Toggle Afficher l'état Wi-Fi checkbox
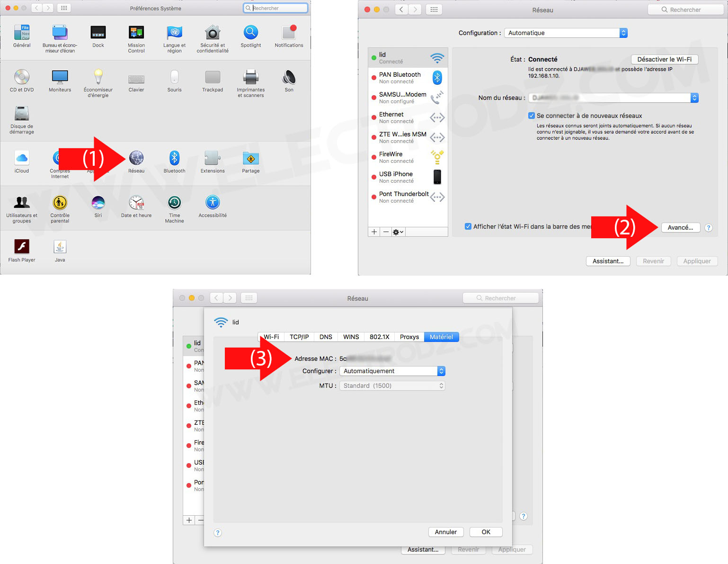Viewport: 728px width, 564px height. point(468,226)
